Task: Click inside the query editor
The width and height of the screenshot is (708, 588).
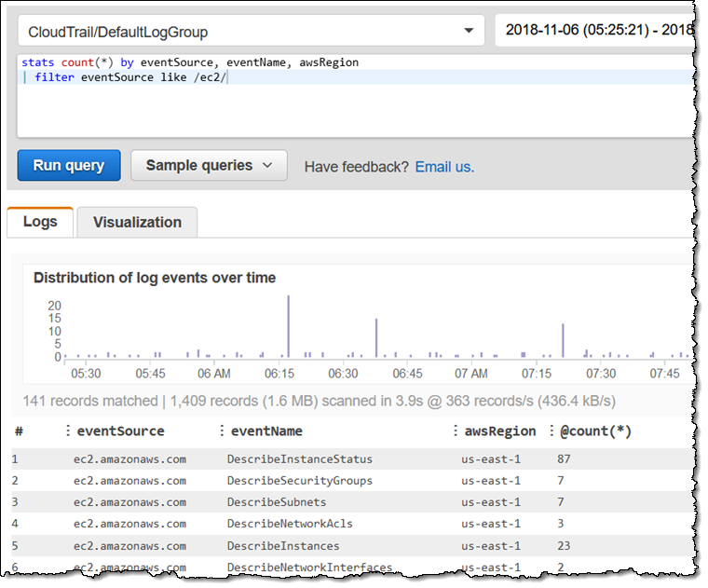Action: [355, 96]
